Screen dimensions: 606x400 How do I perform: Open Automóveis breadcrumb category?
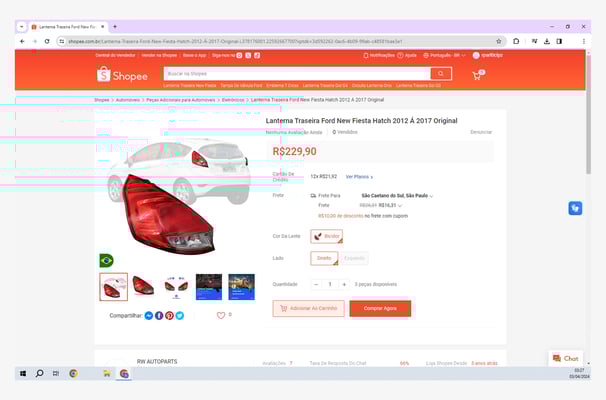128,100
